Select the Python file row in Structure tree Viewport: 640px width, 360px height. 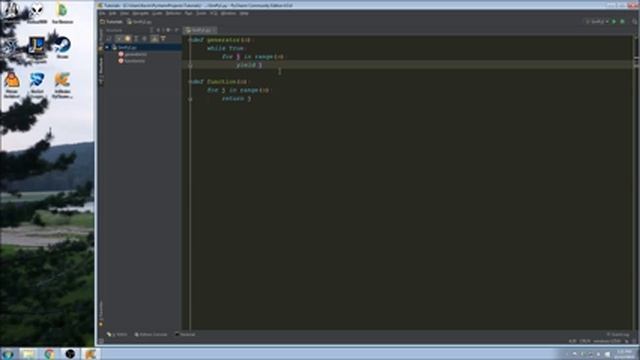[143, 47]
